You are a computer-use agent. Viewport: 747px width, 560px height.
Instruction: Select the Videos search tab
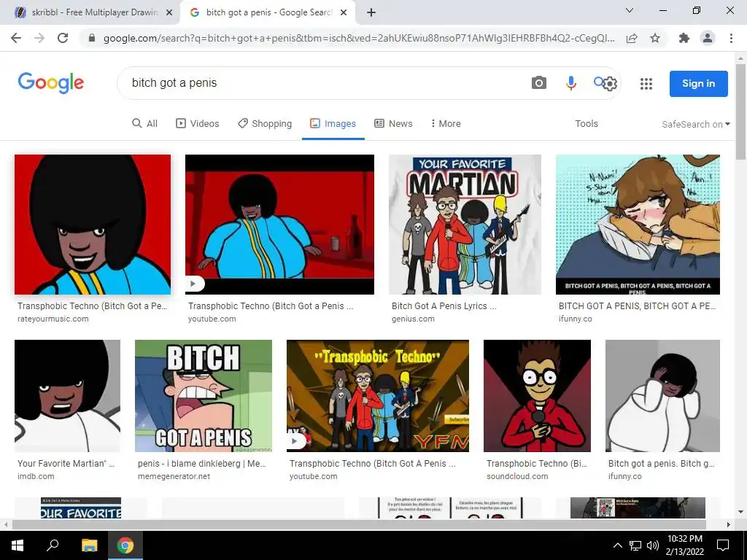click(198, 123)
